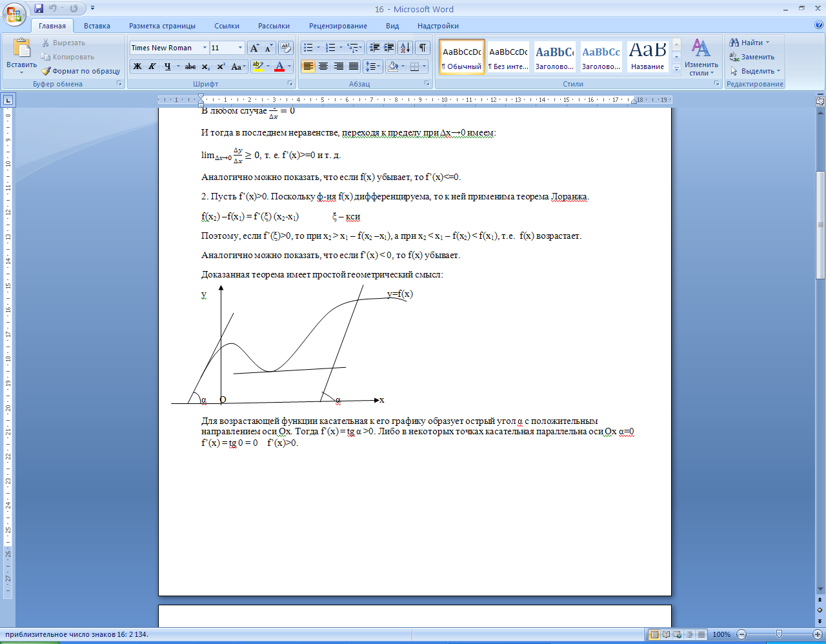Screen dimensions: 826x644
Task: Open Font dialog launcher (Шрифт)
Action: pos(290,84)
